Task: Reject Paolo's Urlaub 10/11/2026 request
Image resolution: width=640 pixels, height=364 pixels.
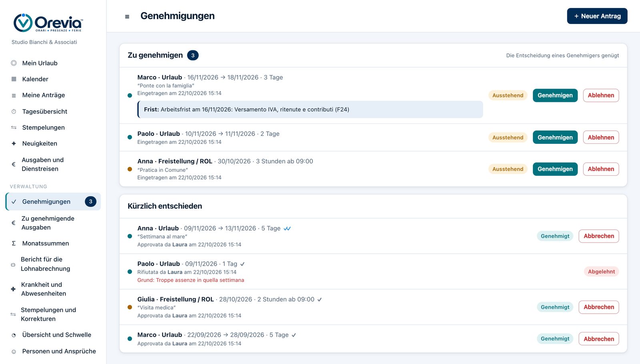Action: click(x=601, y=137)
